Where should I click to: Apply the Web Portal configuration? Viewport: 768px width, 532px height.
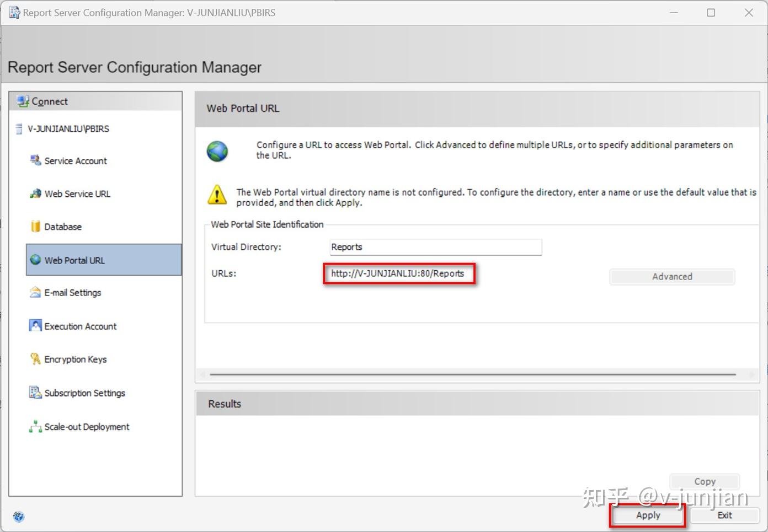[x=647, y=515]
